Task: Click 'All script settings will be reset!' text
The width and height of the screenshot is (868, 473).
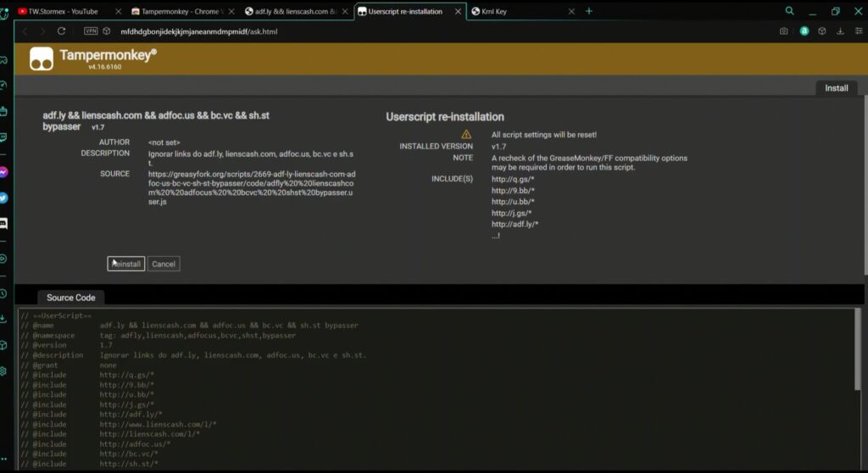Action: (x=543, y=135)
